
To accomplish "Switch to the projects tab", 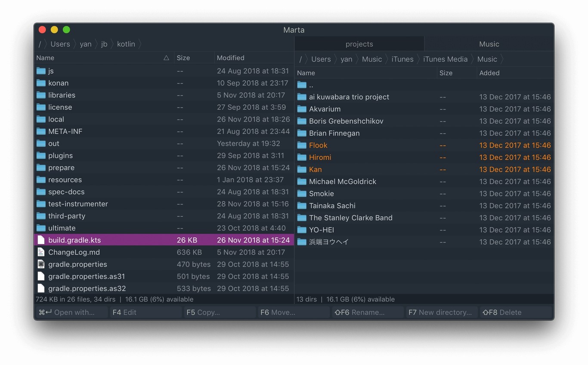I will (359, 44).
